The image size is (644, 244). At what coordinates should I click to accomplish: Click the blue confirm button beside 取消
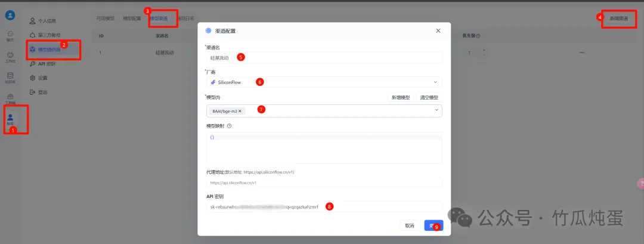[434, 226]
